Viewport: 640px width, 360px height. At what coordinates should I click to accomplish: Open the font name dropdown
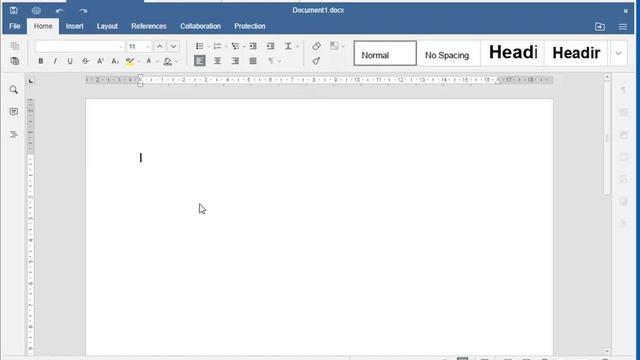click(x=120, y=47)
